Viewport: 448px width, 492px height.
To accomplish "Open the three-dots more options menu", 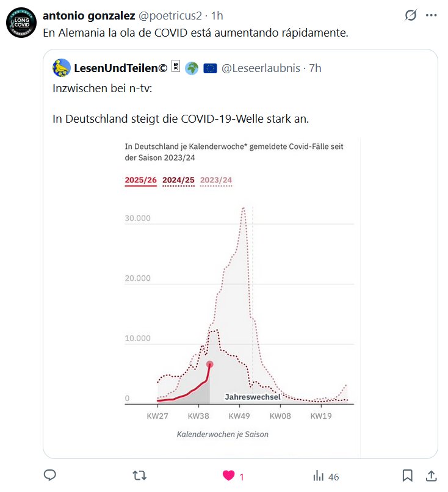I will (x=432, y=16).
